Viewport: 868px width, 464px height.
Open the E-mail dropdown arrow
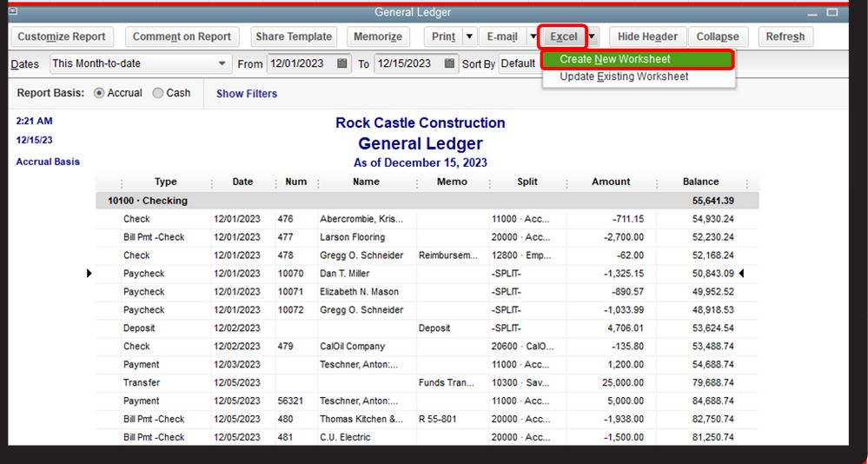pos(533,36)
